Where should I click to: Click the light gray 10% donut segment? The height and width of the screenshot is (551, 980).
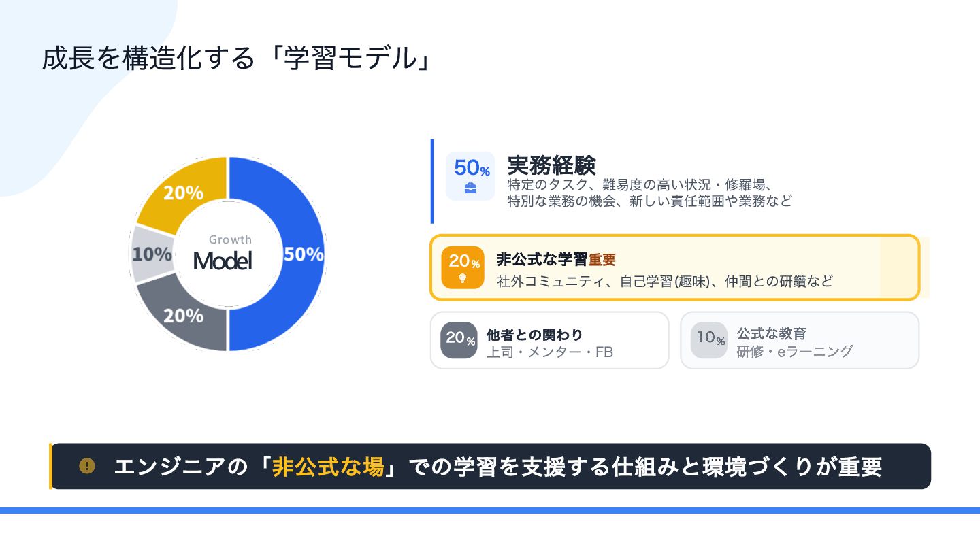coord(152,254)
